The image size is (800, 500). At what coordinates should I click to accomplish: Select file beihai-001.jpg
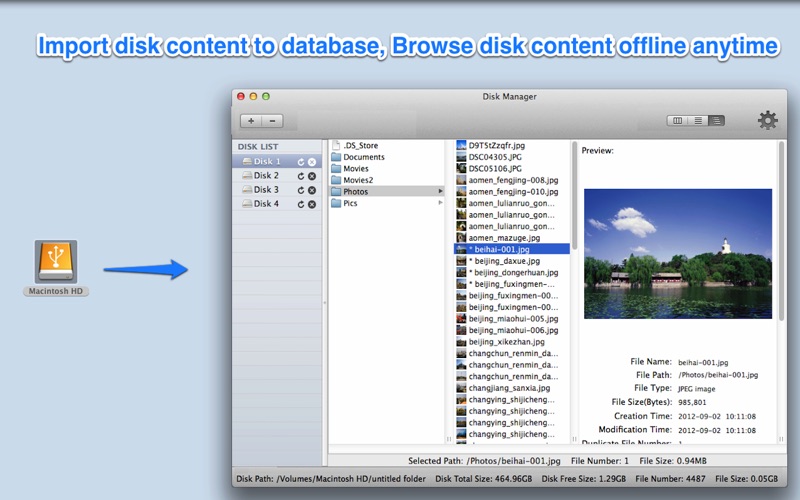pos(512,249)
